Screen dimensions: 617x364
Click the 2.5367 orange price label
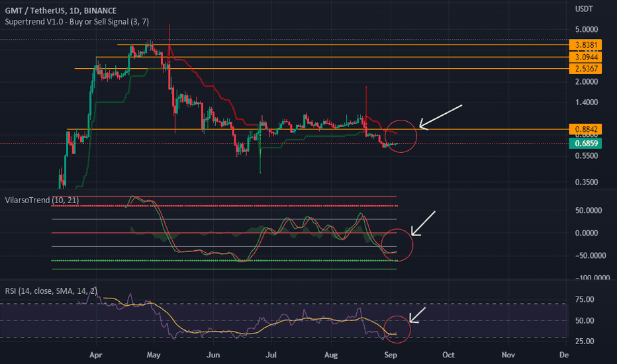click(x=585, y=68)
